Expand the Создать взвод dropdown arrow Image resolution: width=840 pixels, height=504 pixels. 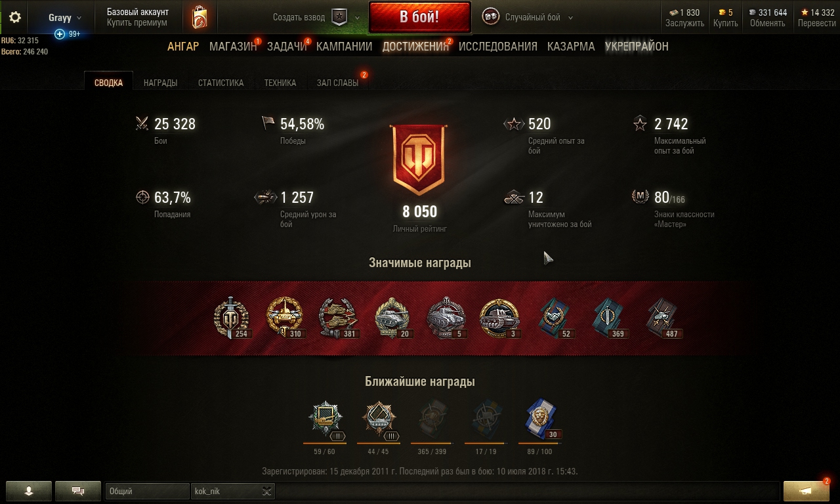pos(357,18)
